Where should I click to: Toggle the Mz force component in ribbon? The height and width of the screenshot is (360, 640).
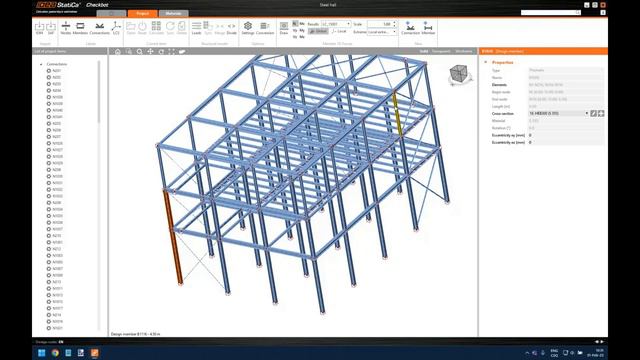point(302,37)
